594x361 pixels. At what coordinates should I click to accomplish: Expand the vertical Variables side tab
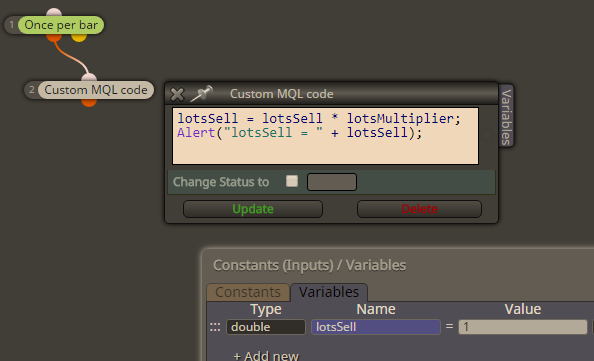(x=506, y=116)
